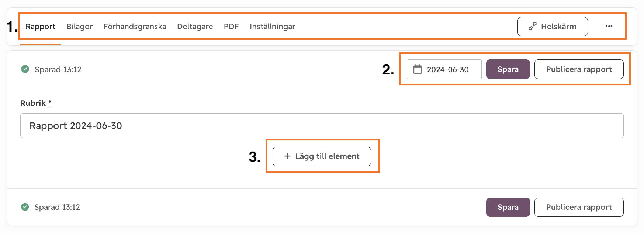Click the bottom Publicera rapport button
The image size is (644, 233).
(579, 207)
